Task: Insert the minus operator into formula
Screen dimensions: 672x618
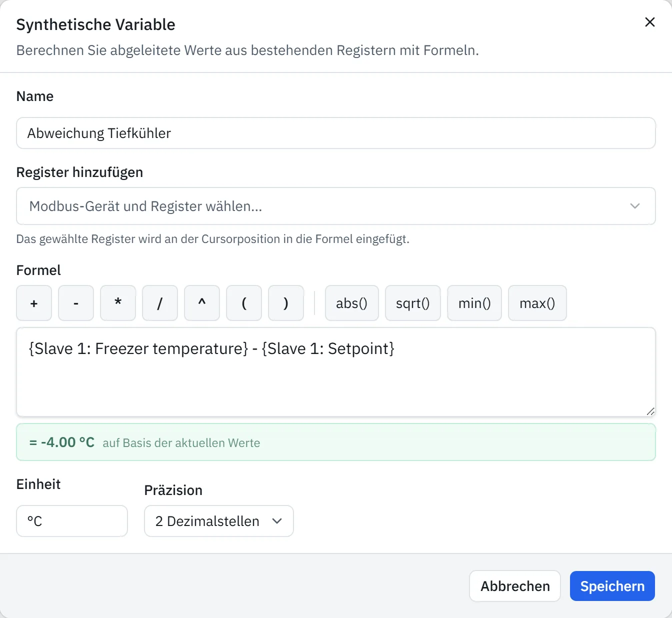Action: click(x=76, y=303)
